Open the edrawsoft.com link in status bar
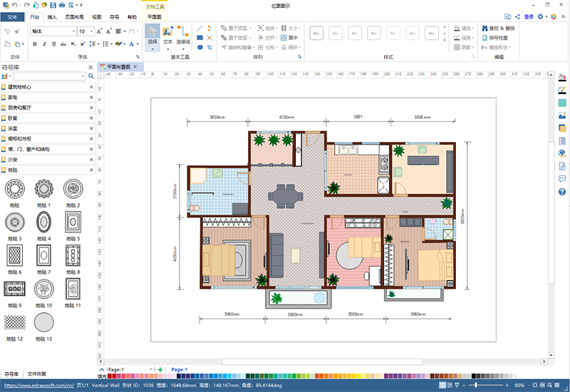Viewport: 570px width, 392px height. pyautogui.click(x=39, y=385)
